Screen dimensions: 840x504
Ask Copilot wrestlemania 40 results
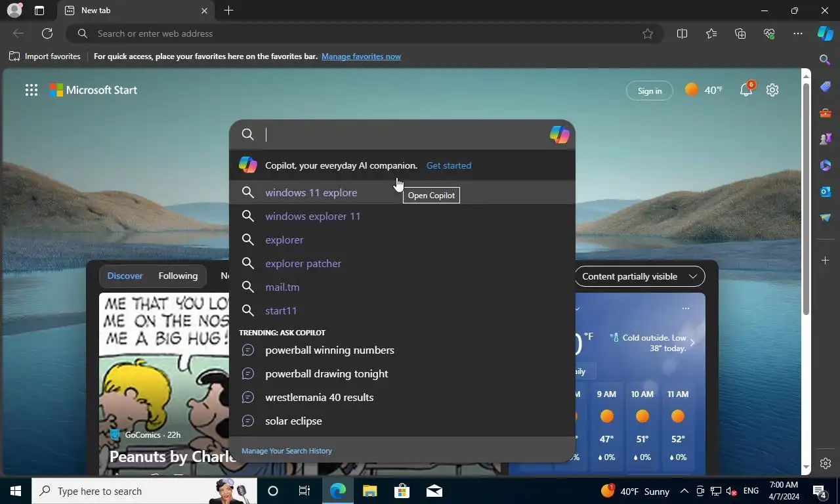(x=402, y=397)
